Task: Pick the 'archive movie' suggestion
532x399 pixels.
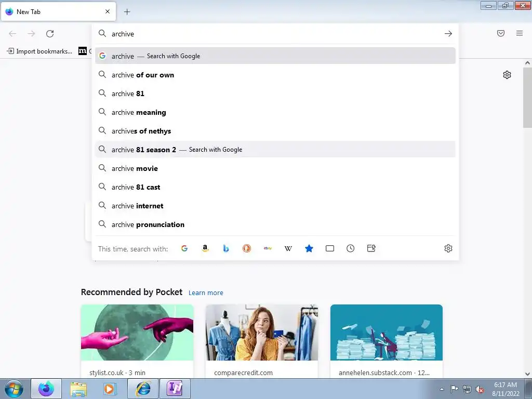Action: 275,168
